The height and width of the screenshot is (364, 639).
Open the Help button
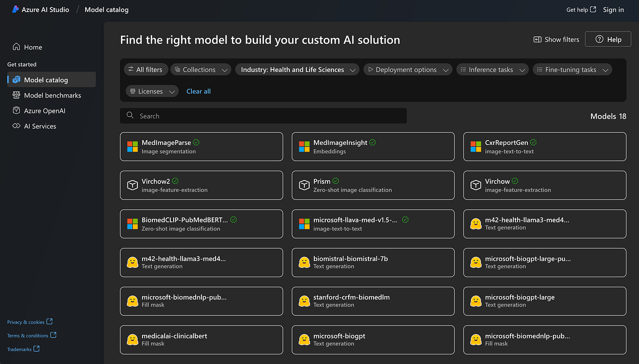pos(608,40)
